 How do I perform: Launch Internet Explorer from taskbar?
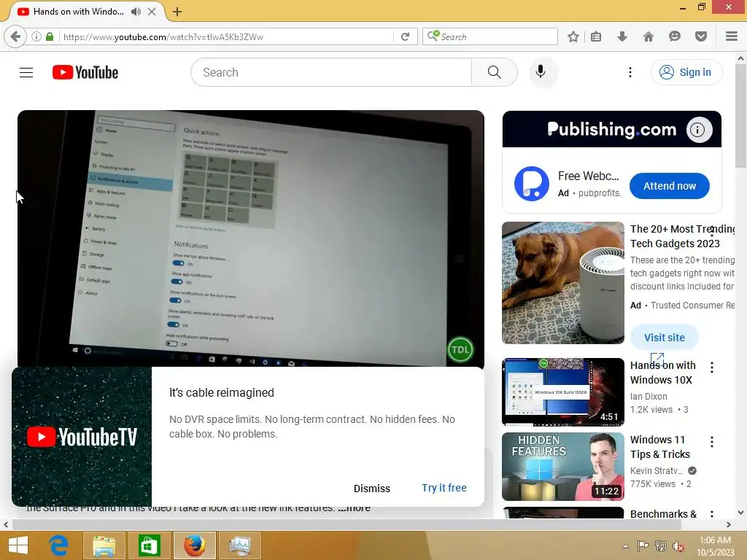pos(58,545)
